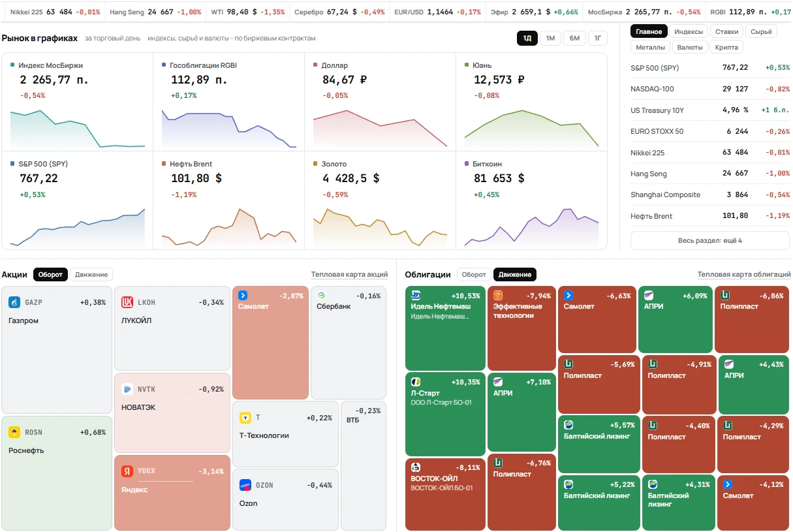Click the Балтийский лизинг +4,31% logo
This screenshot has width=793, height=532.
pyautogui.click(x=653, y=484)
